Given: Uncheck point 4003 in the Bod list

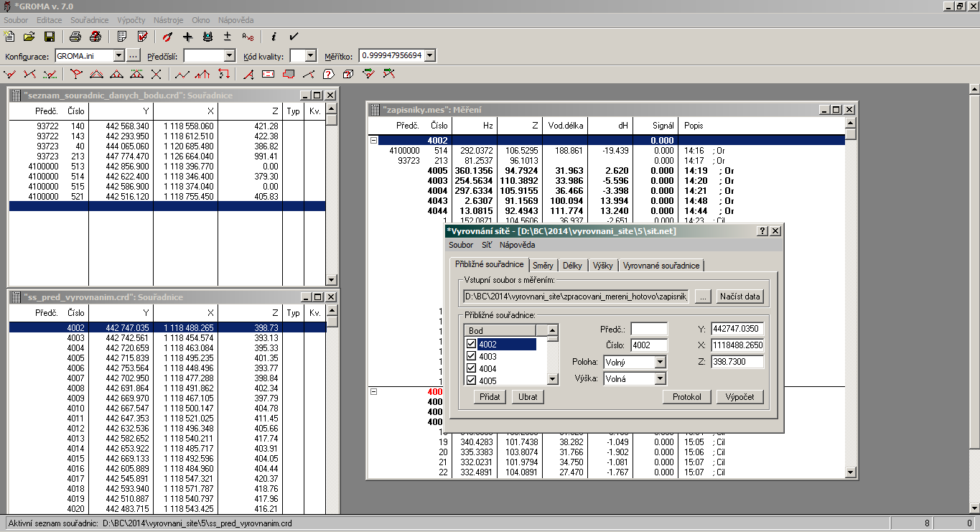Looking at the screenshot, I should click(x=472, y=357).
